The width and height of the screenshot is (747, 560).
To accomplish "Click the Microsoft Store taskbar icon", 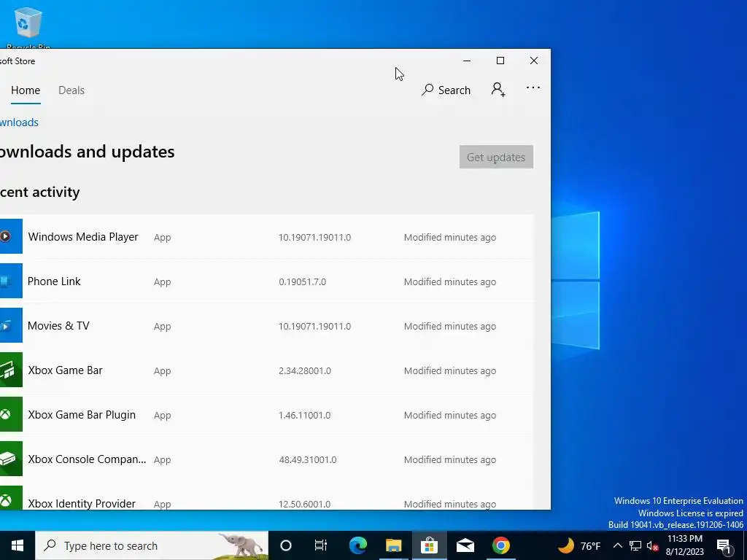I will click(429, 545).
